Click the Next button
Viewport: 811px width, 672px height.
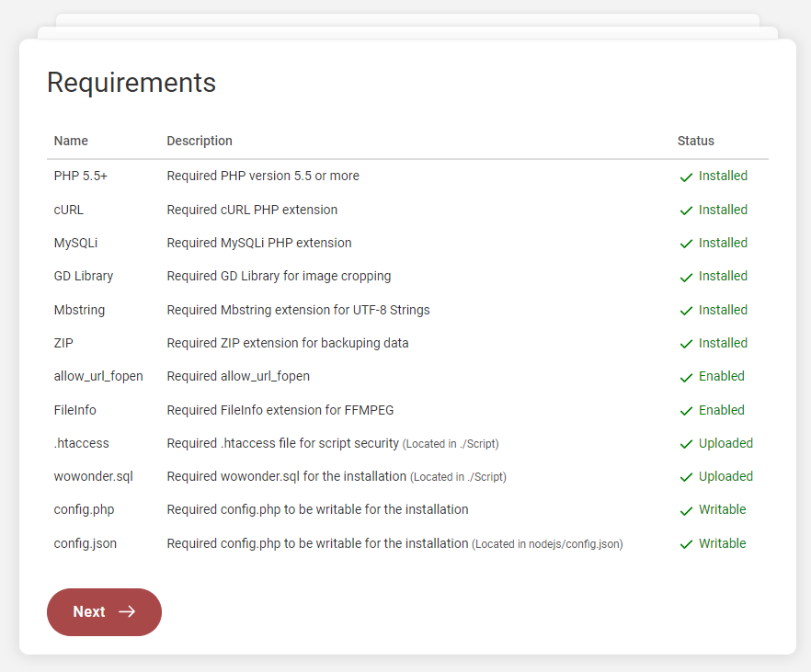point(104,612)
